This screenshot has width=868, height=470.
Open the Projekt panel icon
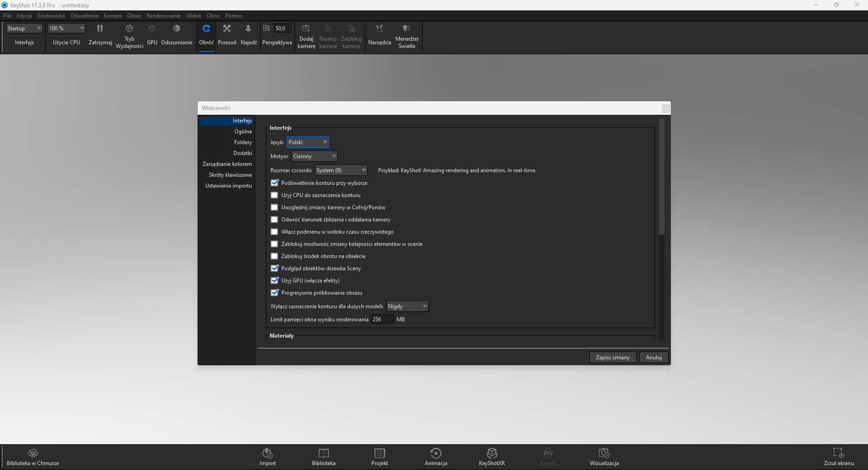[380, 453]
